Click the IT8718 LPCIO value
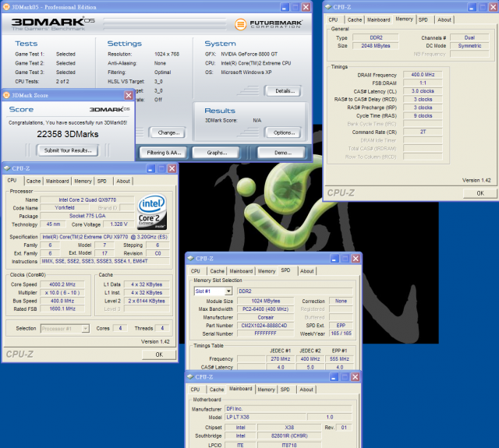Image resolution: width=499 pixels, height=448 pixels. click(x=289, y=445)
